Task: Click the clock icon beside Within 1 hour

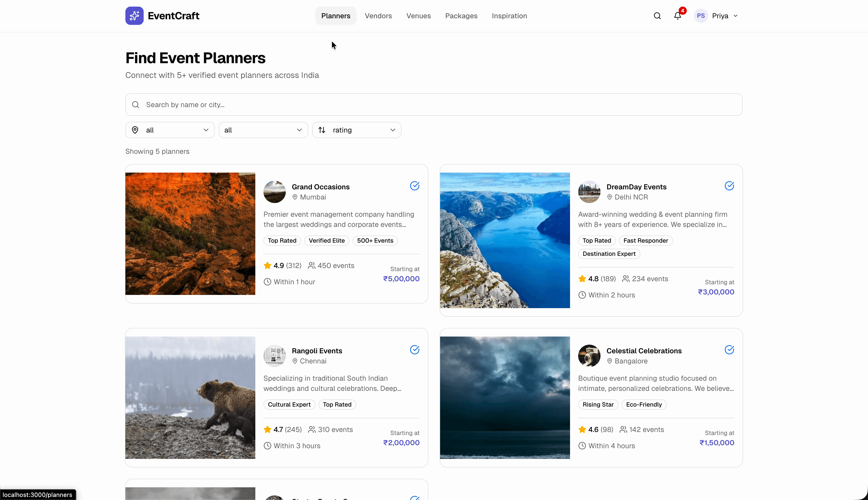Action: coord(268,281)
